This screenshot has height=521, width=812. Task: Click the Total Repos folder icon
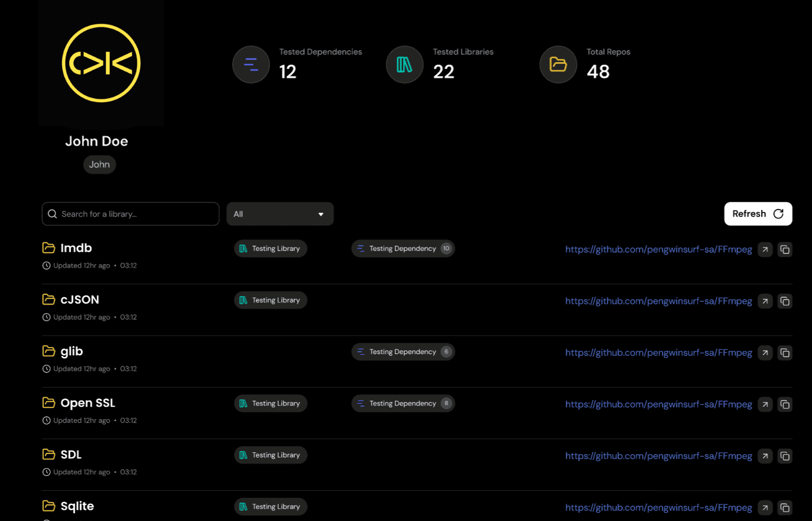(558, 65)
